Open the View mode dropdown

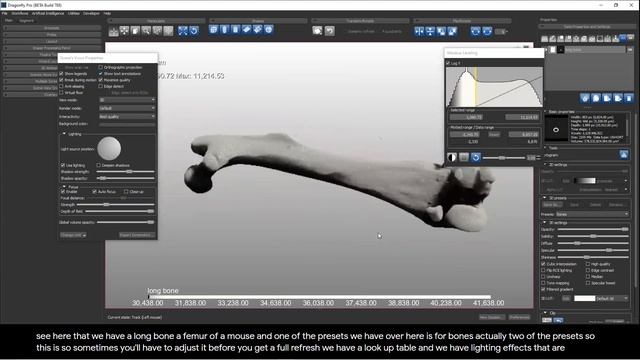pyautogui.click(x=127, y=100)
